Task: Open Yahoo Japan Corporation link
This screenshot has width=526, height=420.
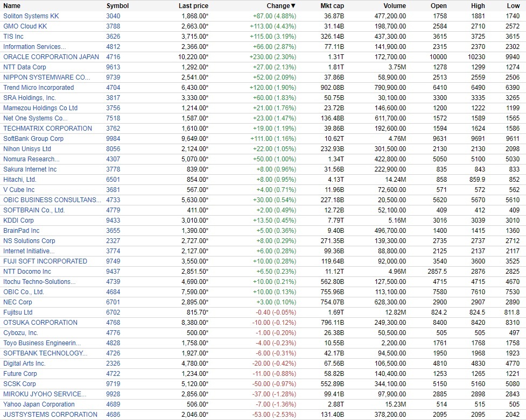Action: 39,404
